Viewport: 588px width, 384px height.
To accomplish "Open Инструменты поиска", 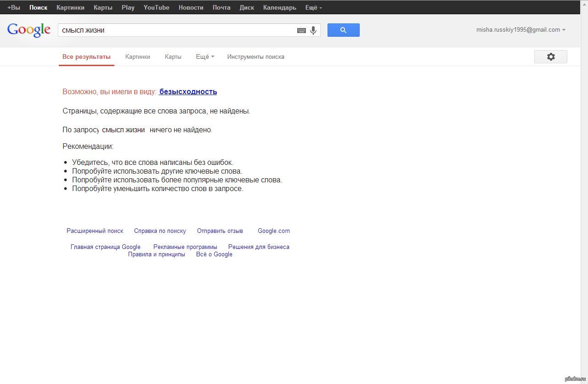I will [x=255, y=57].
